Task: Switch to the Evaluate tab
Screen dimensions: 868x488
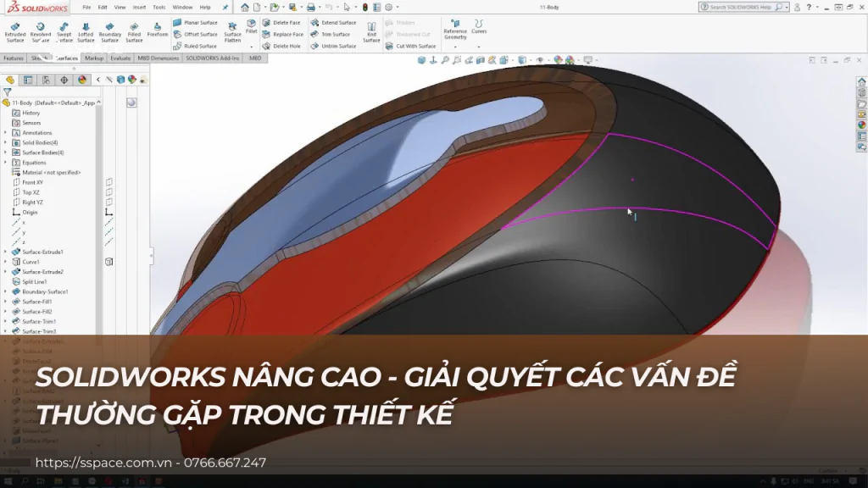Action: click(120, 58)
